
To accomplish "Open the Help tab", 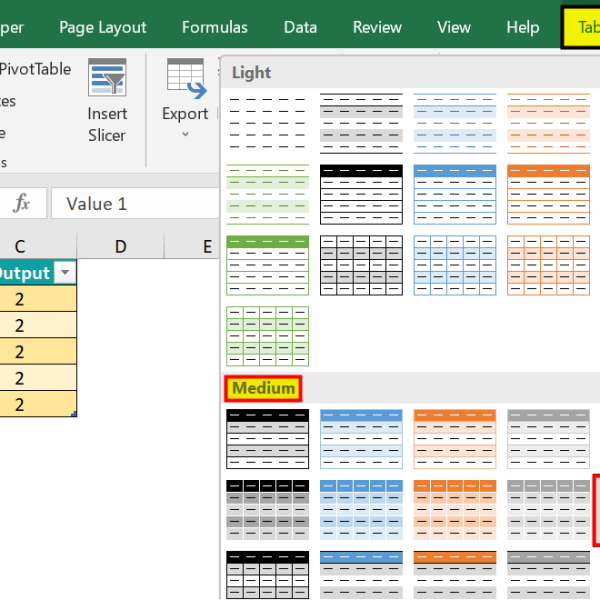I will [x=523, y=28].
